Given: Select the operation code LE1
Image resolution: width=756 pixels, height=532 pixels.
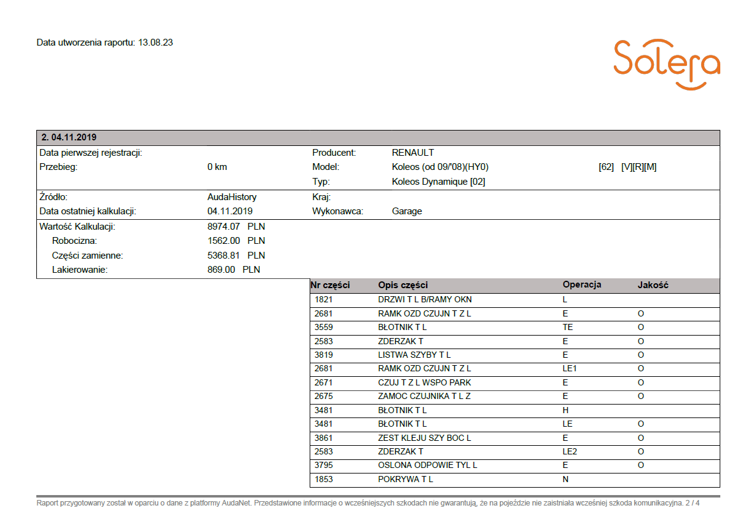Looking at the screenshot, I should [571, 369].
